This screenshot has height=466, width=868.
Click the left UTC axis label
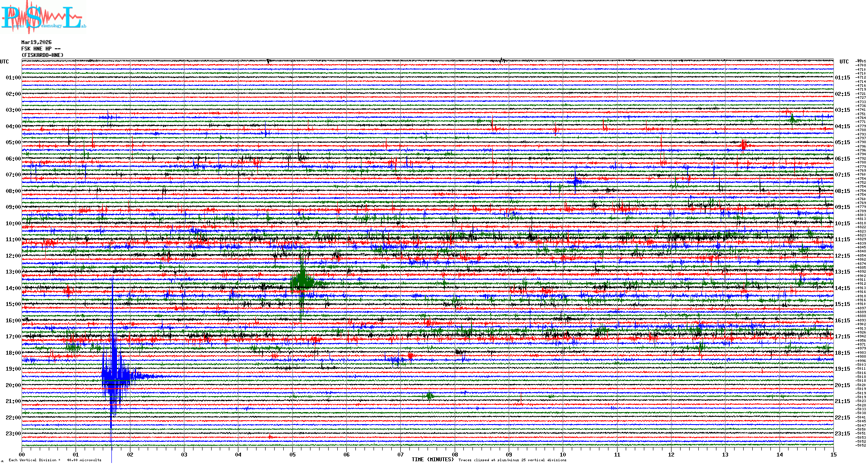(x=4, y=62)
